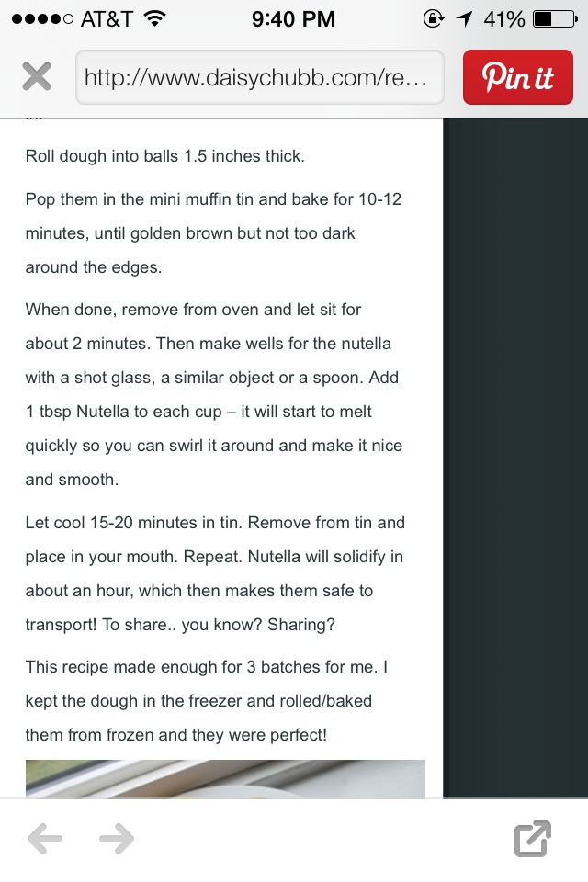Tap the 'When done, remove from oven' paragraph
Image resolution: width=588 pixels, height=882 pixels.
(x=214, y=394)
